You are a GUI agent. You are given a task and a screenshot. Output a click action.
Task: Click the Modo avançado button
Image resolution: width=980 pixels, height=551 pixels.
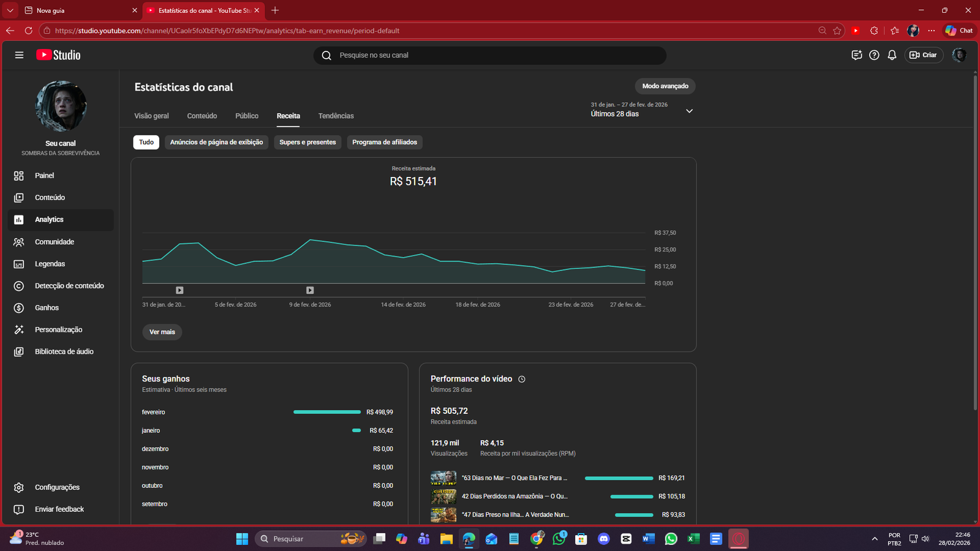click(x=665, y=86)
